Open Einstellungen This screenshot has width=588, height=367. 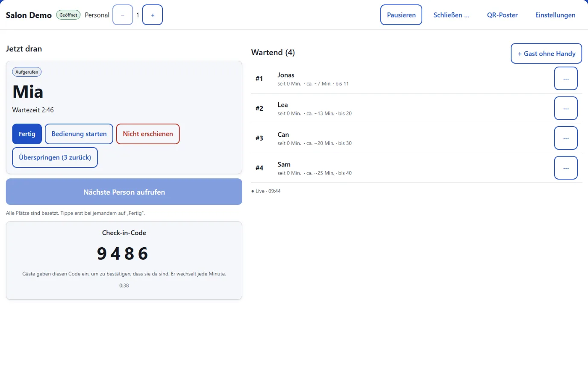tap(555, 15)
